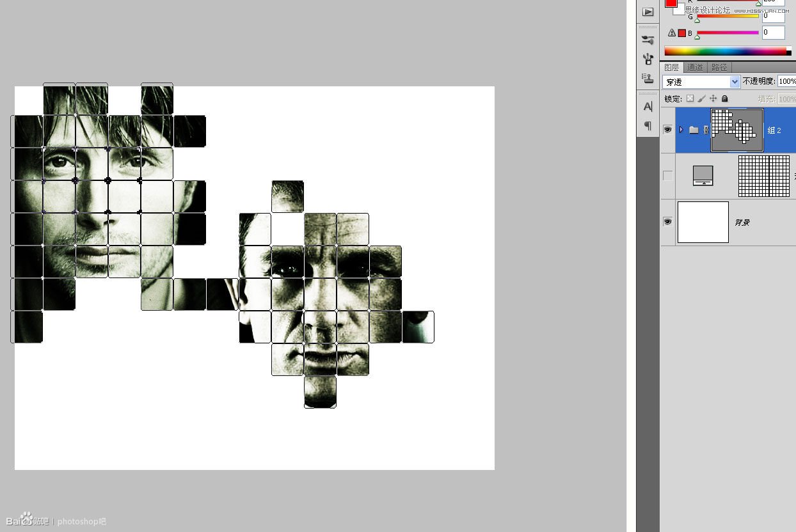Open the Tool Presets stamp icon
796x532 pixels.
tap(648, 79)
